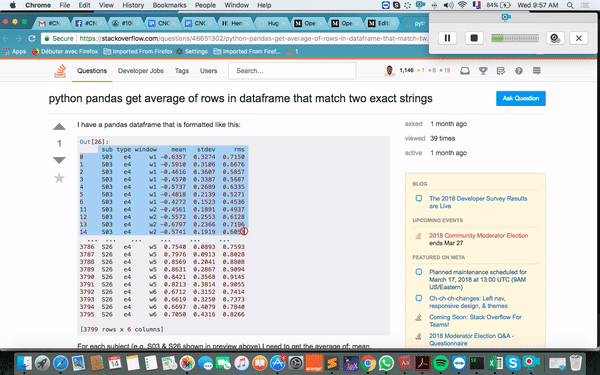Viewport: 600px width, 375px height.
Task: Click the Stack Overflow logo icon
Action: coord(60,71)
